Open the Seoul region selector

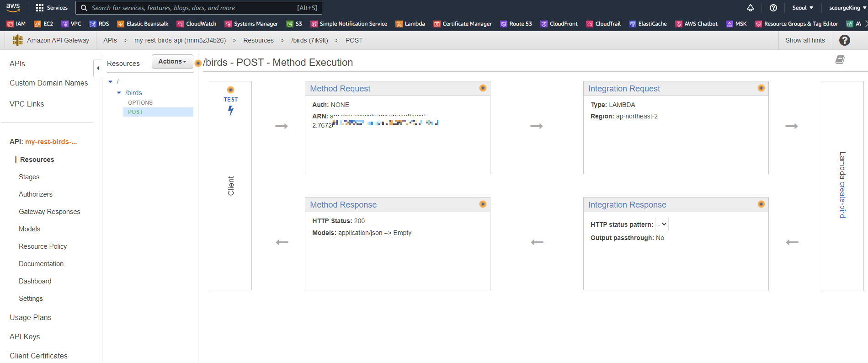803,8
